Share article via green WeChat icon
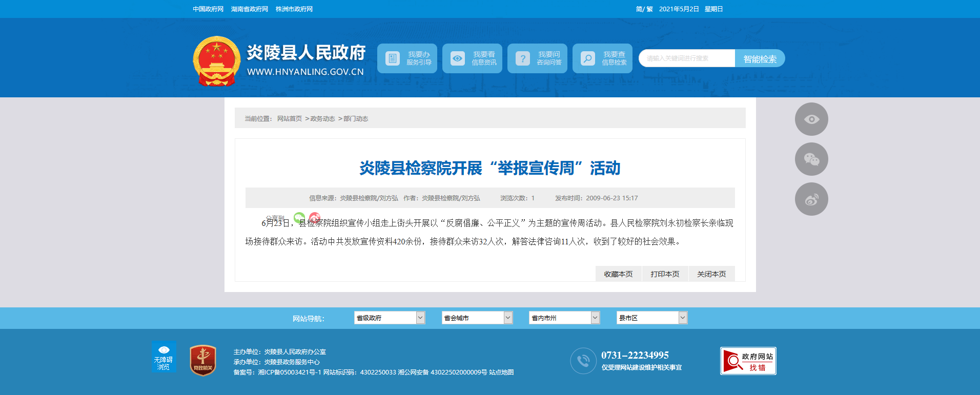The width and height of the screenshot is (980, 395). pyautogui.click(x=299, y=218)
